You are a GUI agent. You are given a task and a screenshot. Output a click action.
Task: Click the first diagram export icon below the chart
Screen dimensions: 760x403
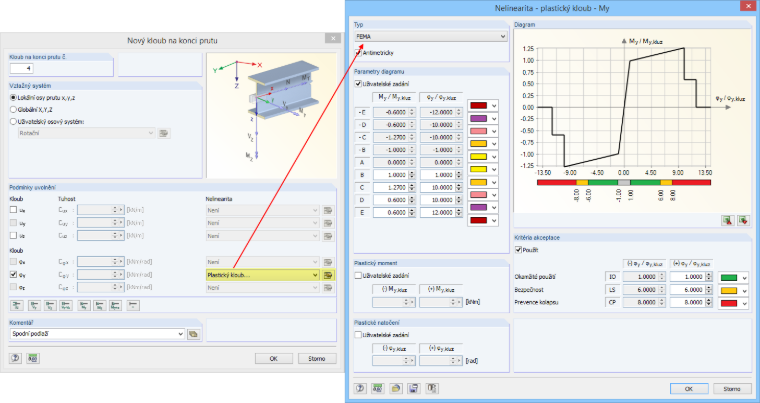click(x=728, y=220)
